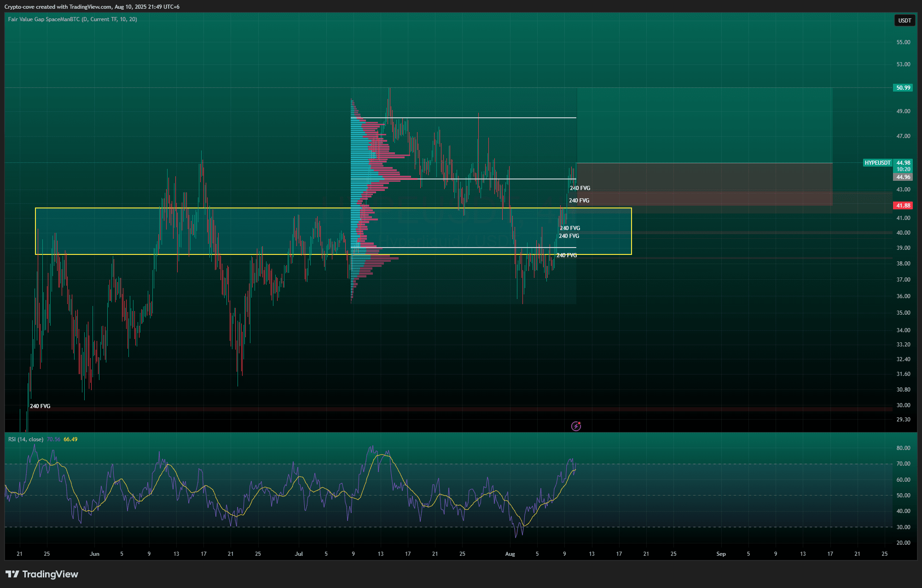Click the Jun label on date axis
Image resolution: width=922 pixels, height=588 pixels.
[94, 554]
